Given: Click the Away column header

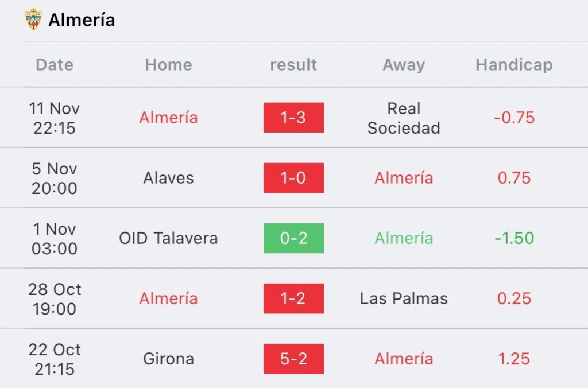Looking at the screenshot, I should point(404,65).
